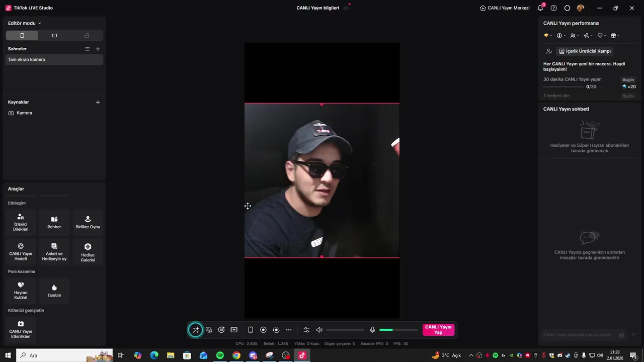Open the notifications bell

[540, 8]
